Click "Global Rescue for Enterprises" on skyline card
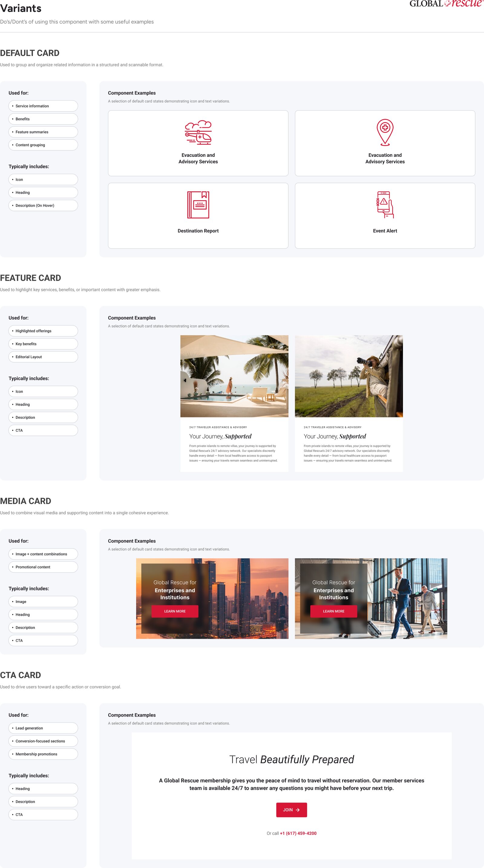This screenshot has height=868, width=484. [x=175, y=590]
